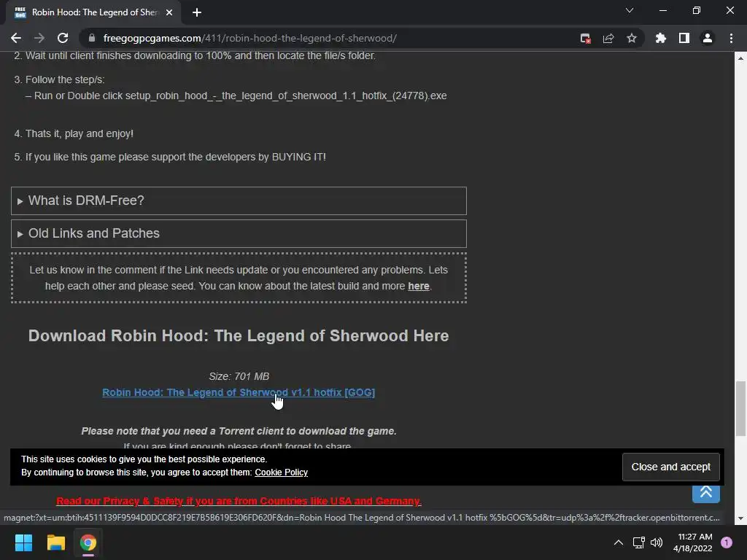The width and height of the screenshot is (747, 560).
Task: Share this page via share icon
Action: pyautogui.click(x=608, y=39)
